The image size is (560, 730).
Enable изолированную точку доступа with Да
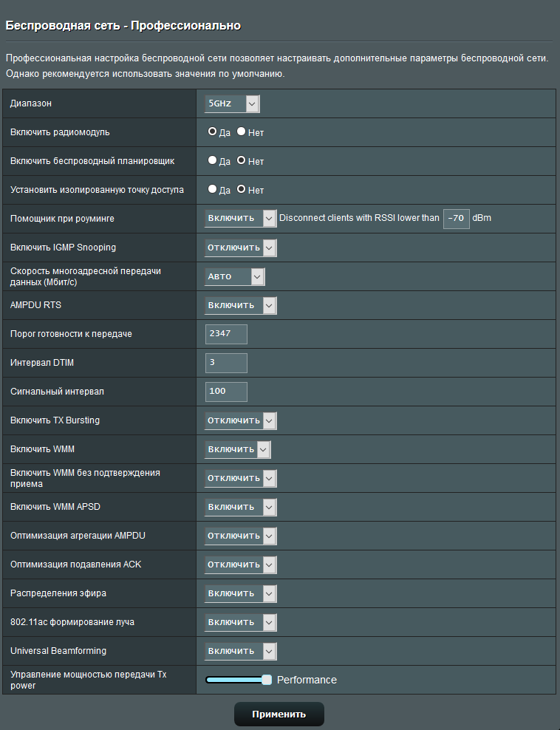click(x=212, y=189)
